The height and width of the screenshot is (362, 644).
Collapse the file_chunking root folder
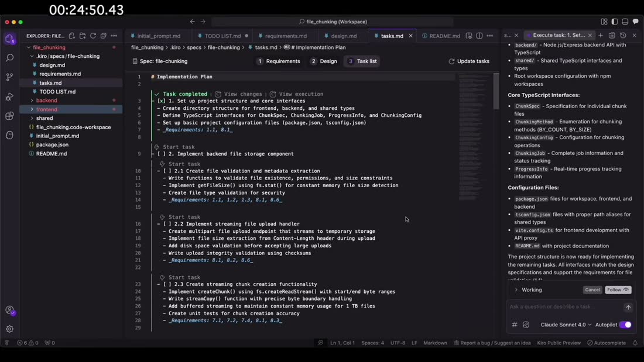coord(29,47)
